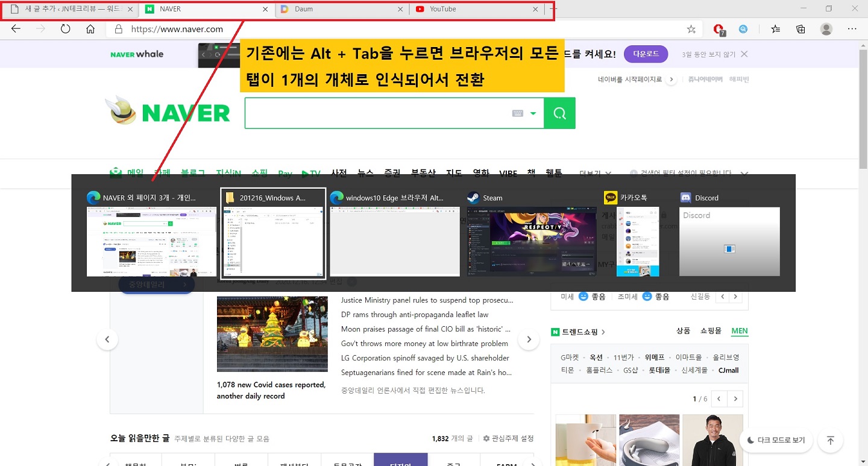The width and height of the screenshot is (868, 466).
Task: Close the YouTube tab
Action: (x=536, y=9)
